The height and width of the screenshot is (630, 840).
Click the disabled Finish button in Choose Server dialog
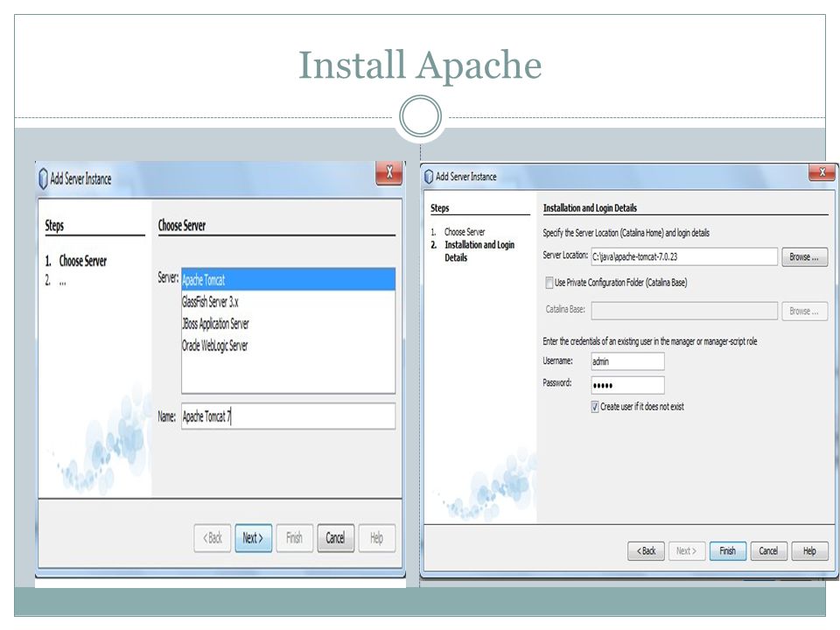click(x=295, y=538)
